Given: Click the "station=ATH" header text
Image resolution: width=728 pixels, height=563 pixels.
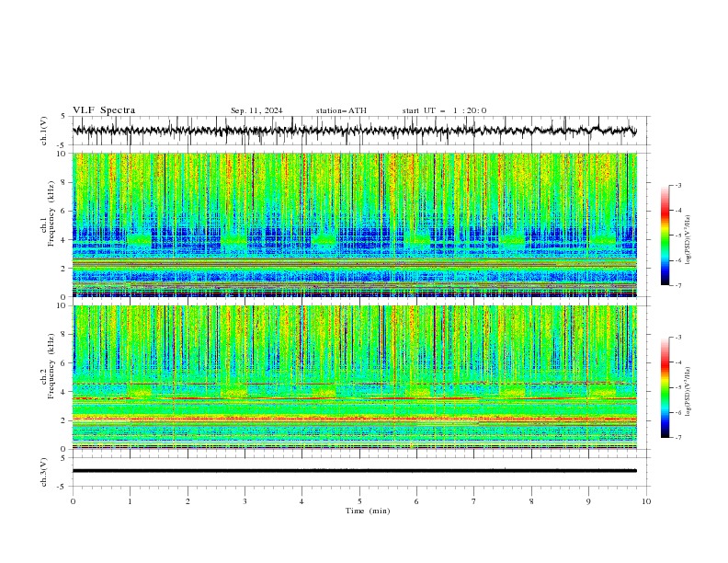Looking at the screenshot, I should pos(341,110).
